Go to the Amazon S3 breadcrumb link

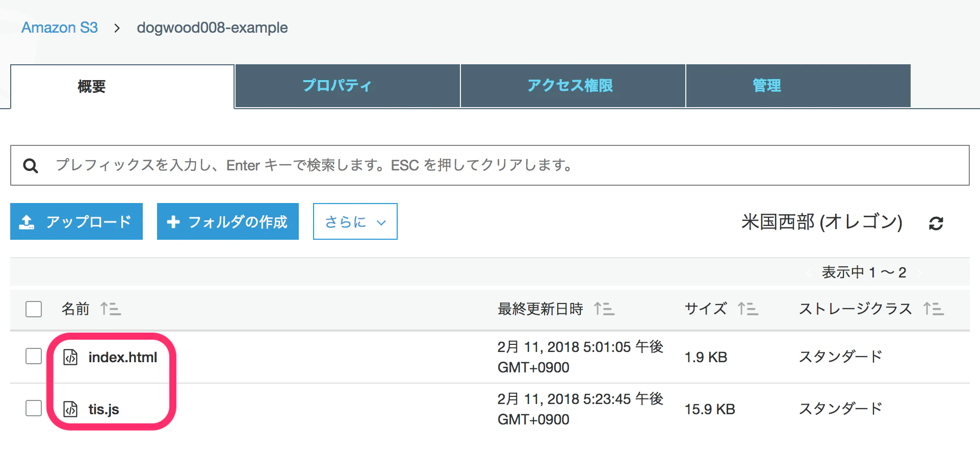pyautogui.click(x=60, y=28)
